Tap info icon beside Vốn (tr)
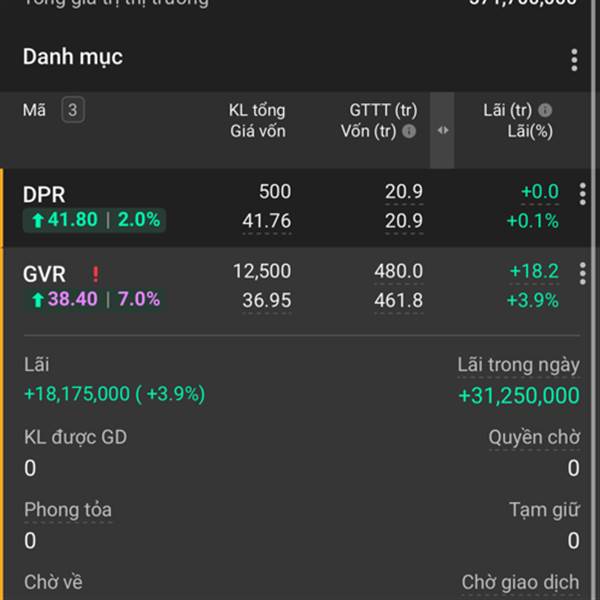Image resolution: width=600 pixels, height=600 pixels. pos(409,131)
